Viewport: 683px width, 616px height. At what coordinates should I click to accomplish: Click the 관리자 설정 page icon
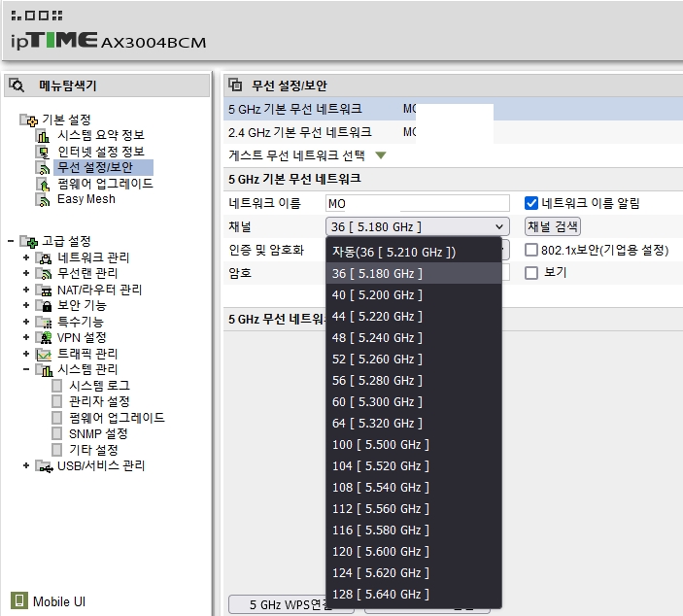pos(56,401)
